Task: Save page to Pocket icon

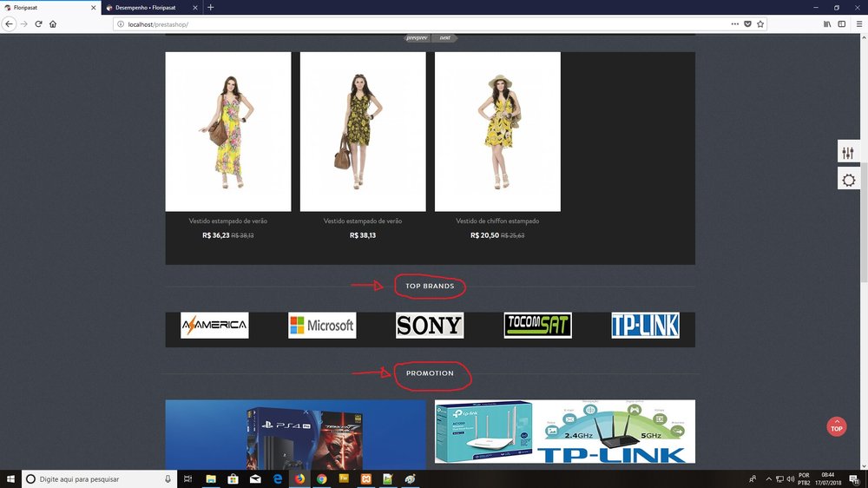Action: click(x=747, y=23)
